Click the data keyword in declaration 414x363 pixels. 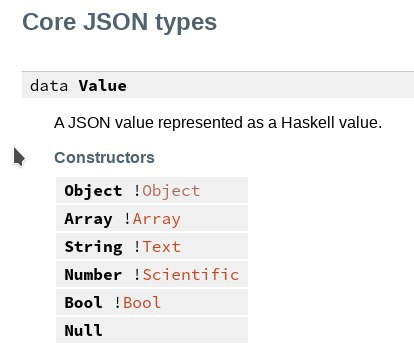click(x=49, y=86)
